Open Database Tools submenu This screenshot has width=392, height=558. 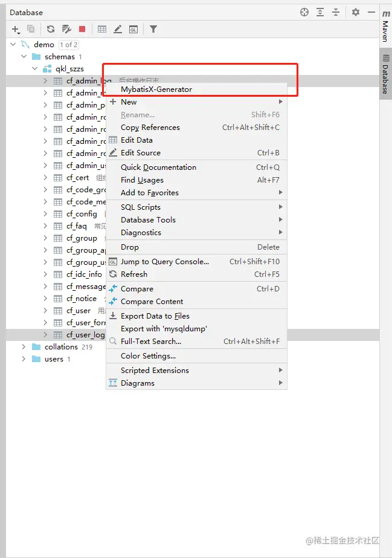[x=196, y=220]
